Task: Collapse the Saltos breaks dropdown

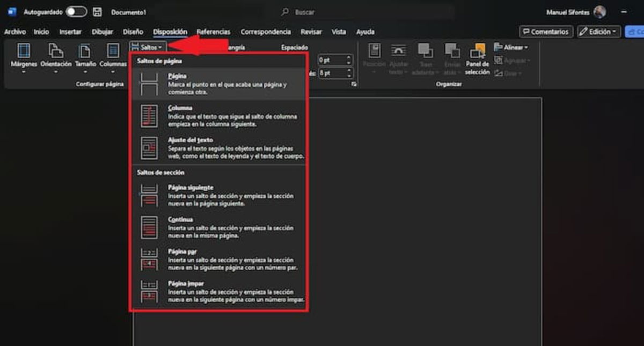Action: (148, 47)
